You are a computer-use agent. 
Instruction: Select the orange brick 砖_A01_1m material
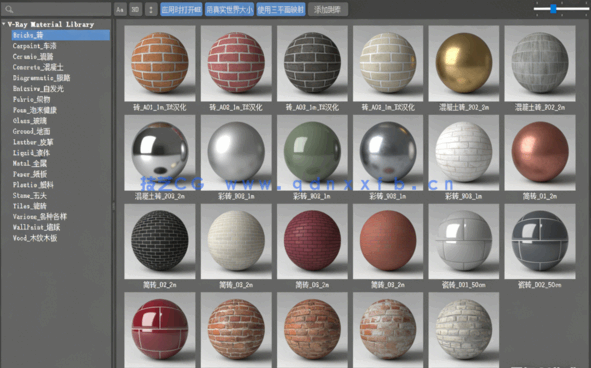pyautogui.click(x=160, y=63)
